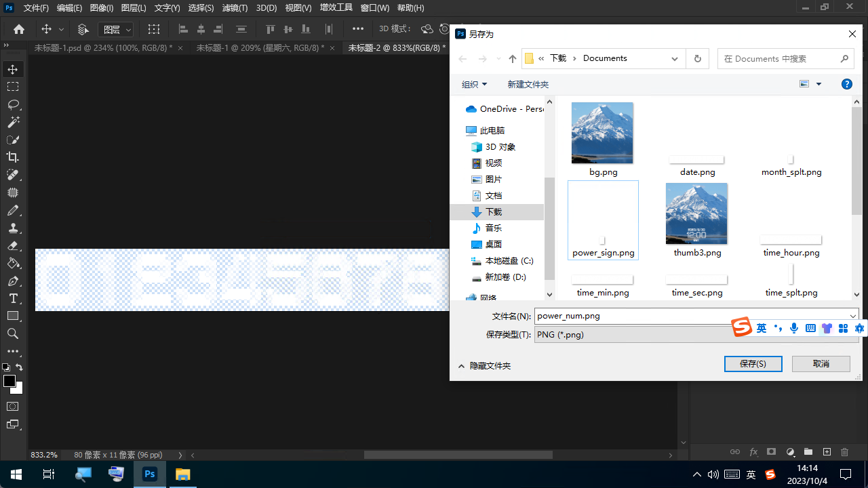Viewport: 868px width, 488px height.
Task: Select the Magic Wand tool
Action: [13, 122]
